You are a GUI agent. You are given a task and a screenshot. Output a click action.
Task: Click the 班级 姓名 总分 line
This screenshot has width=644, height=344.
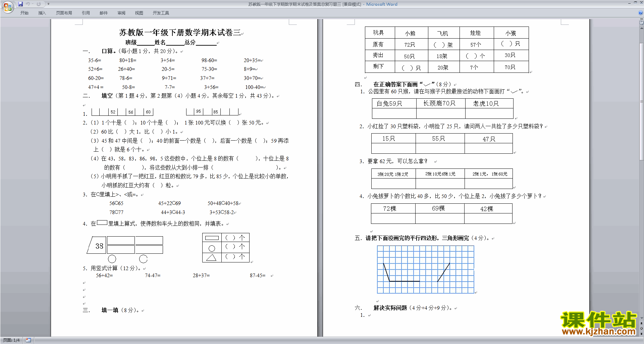(x=171, y=43)
